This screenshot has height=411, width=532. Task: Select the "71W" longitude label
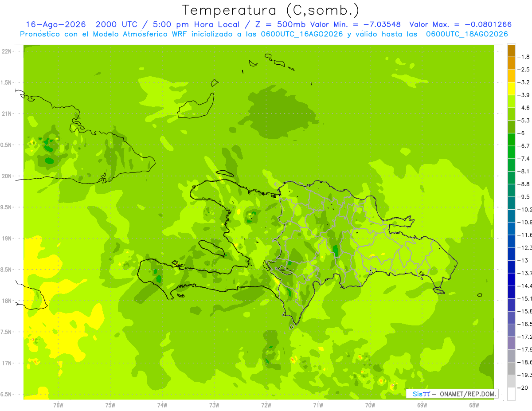coord(318,405)
